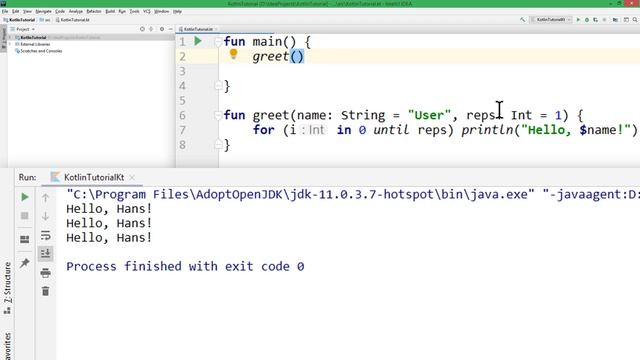Click the Down the stack trace arrow
Image resolution: width=640 pixels, height=360 pixels.
coord(45,216)
